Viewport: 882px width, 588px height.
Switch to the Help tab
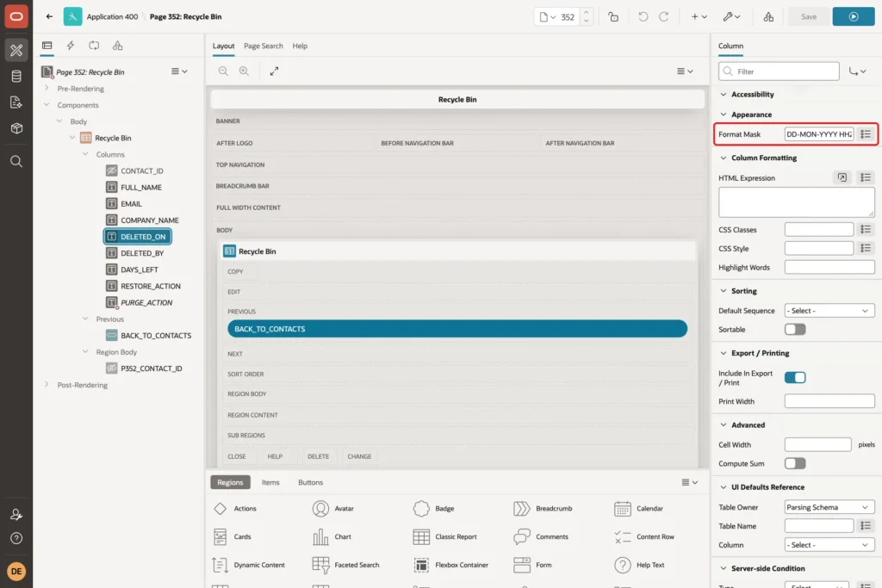click(x=300, y=46)
